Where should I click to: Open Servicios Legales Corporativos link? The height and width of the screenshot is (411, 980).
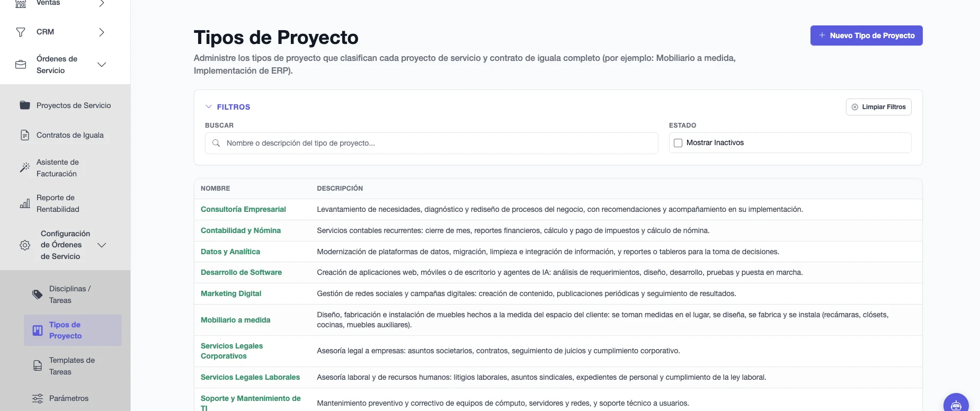[x=232, y=351]
